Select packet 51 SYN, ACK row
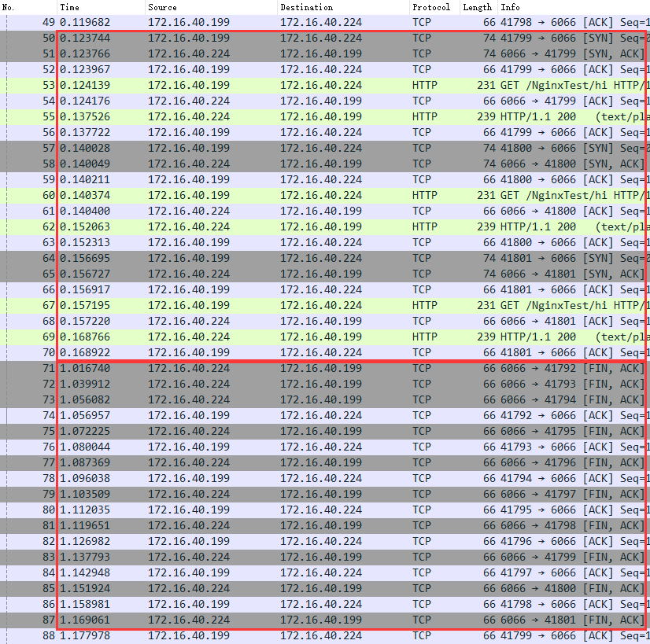 coord(325,53)
